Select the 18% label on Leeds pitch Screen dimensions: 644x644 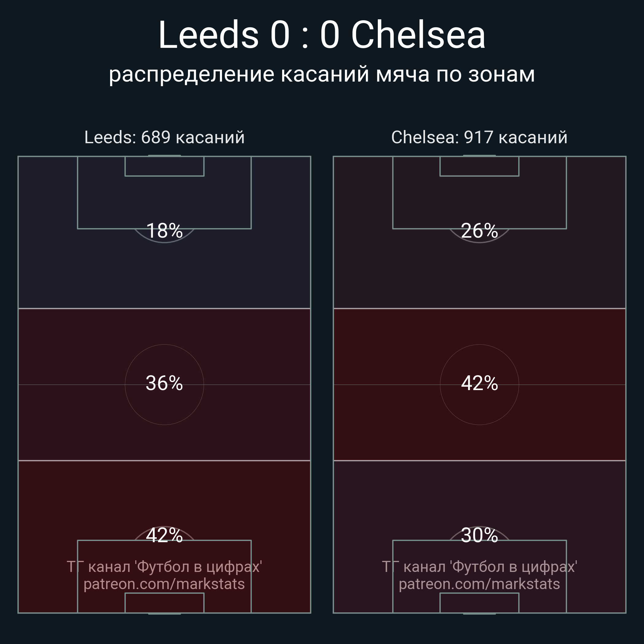click(164, 231)
